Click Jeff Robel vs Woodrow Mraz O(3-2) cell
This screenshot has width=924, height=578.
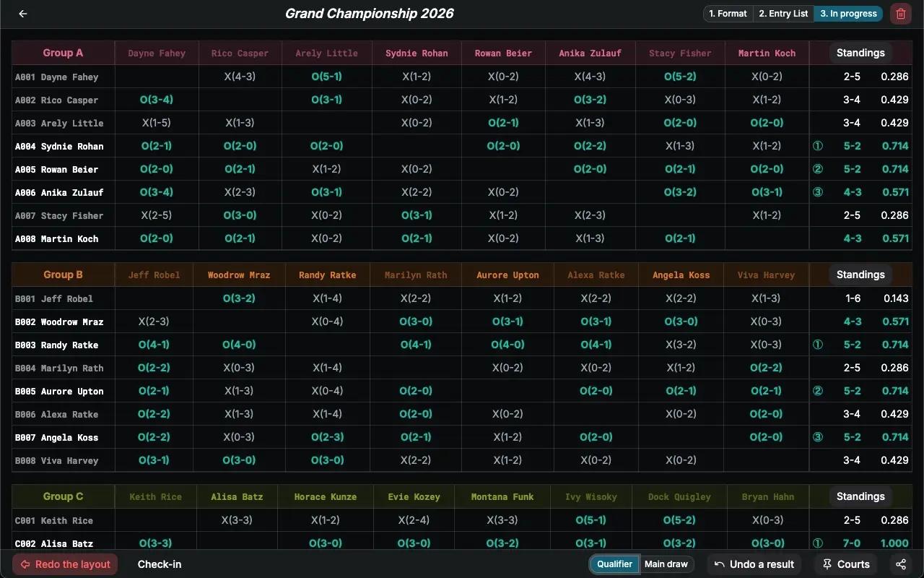click(239, 298)
